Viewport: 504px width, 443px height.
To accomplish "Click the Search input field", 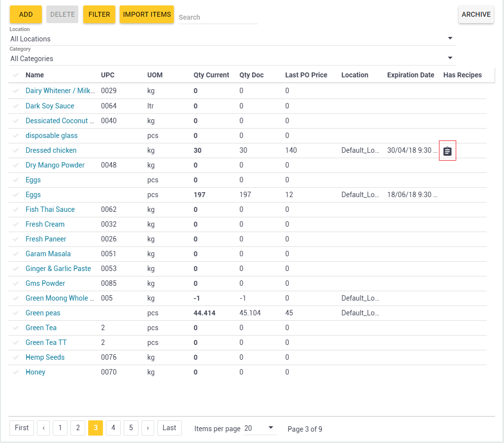I will (x=217, y=17).
